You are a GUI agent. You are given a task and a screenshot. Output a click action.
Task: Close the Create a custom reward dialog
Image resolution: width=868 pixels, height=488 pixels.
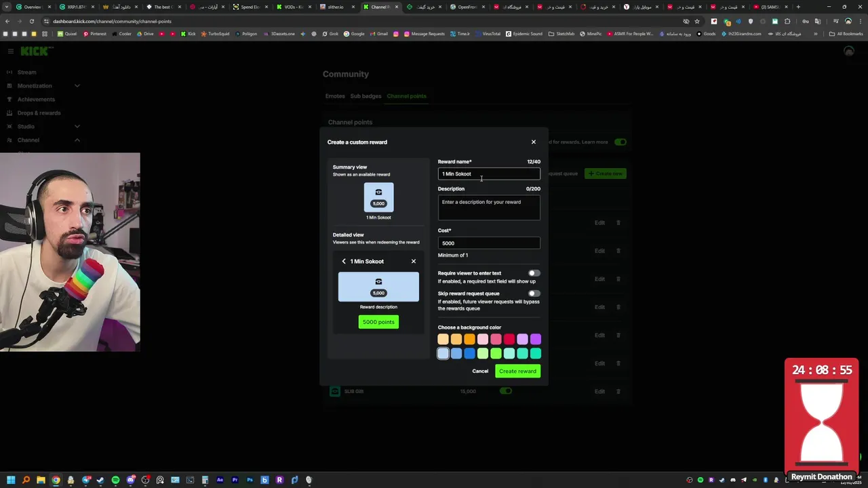(x=533, y=142)
